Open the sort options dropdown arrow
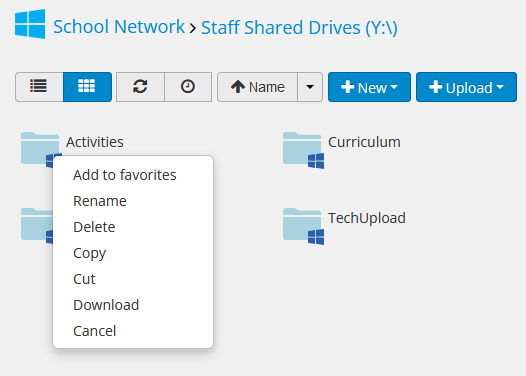This screenshot has width=526, height=376. coord(310,87)
